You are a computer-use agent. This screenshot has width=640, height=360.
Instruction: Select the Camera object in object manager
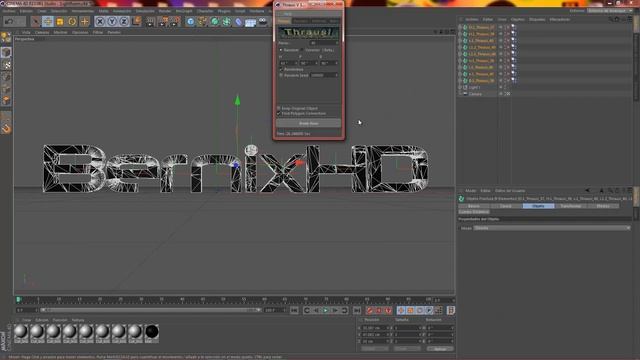coord(475,94)
